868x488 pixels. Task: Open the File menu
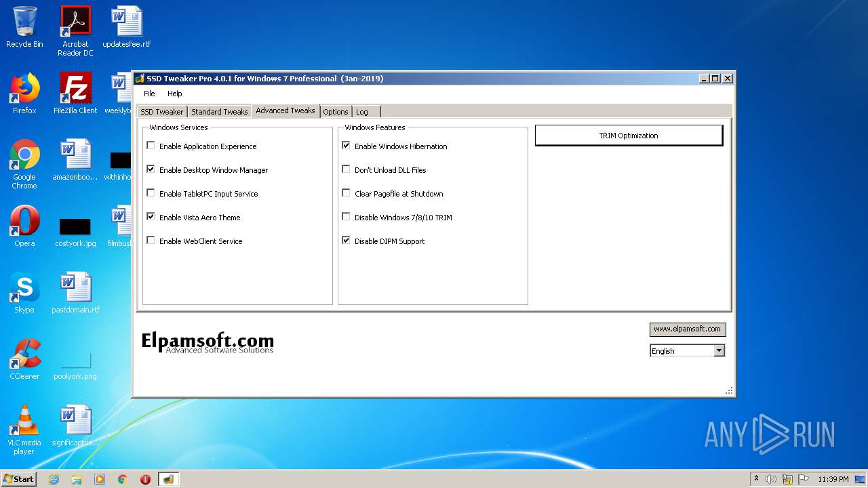[149, 94]
